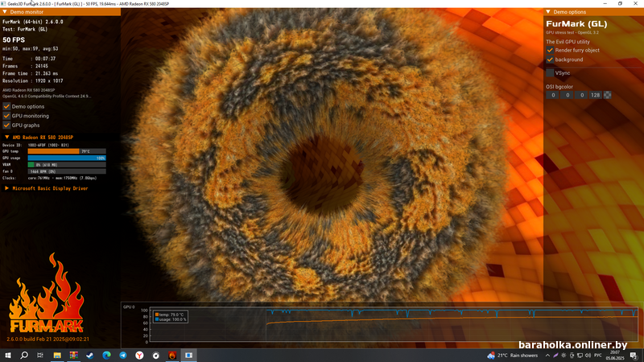Image resolution: width=644 pixels, height=362 pixels.
Task: Click the third OSI bgcolor value field
Action: point(581,95)
